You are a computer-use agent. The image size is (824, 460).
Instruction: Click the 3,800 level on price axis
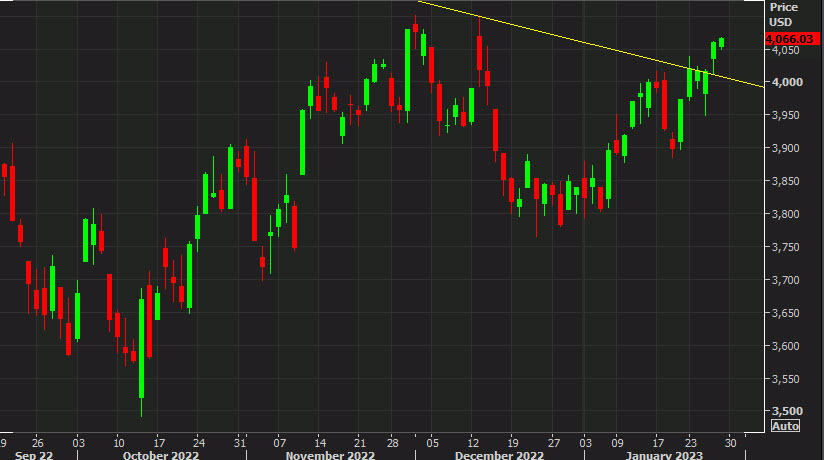[785, 214]
